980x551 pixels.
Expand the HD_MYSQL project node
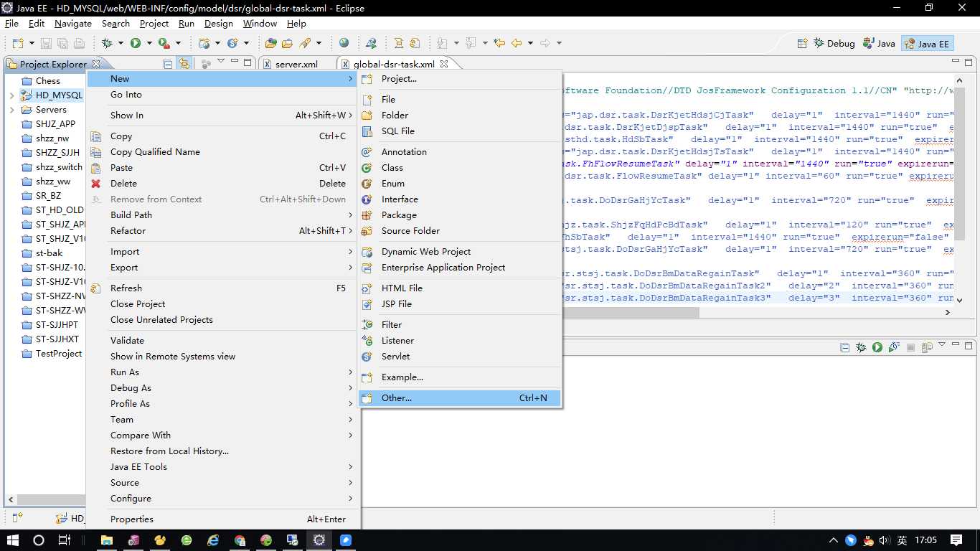click(12, 95)
